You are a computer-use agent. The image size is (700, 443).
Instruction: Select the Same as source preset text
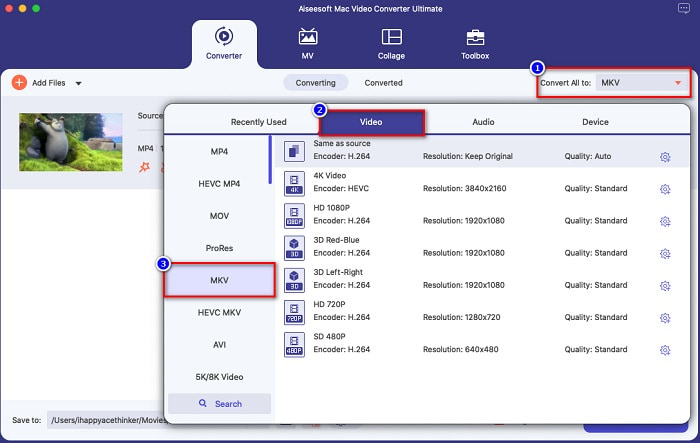(x=342, y=143)
